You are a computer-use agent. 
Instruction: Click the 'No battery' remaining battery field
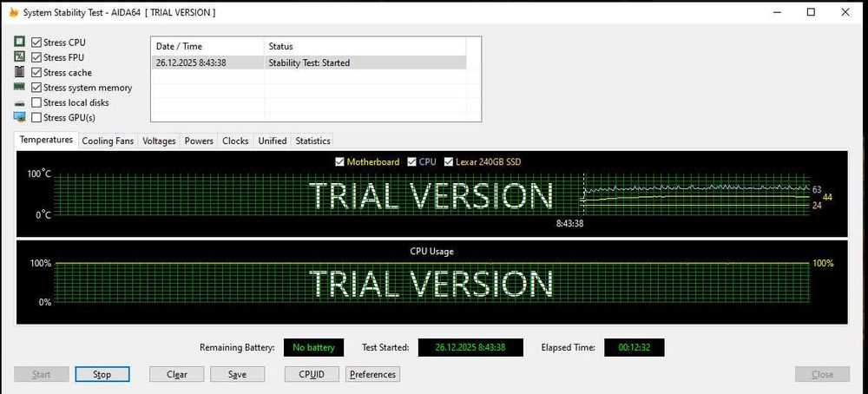point(313,347)
